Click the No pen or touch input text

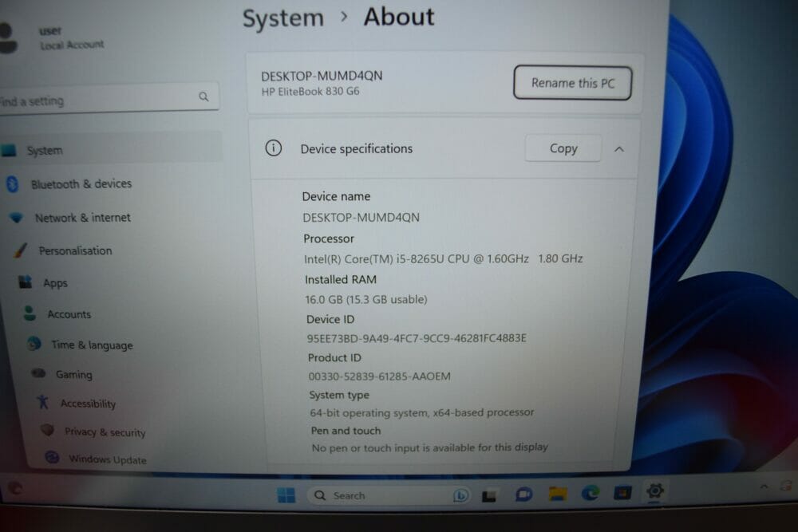point(429,447)
